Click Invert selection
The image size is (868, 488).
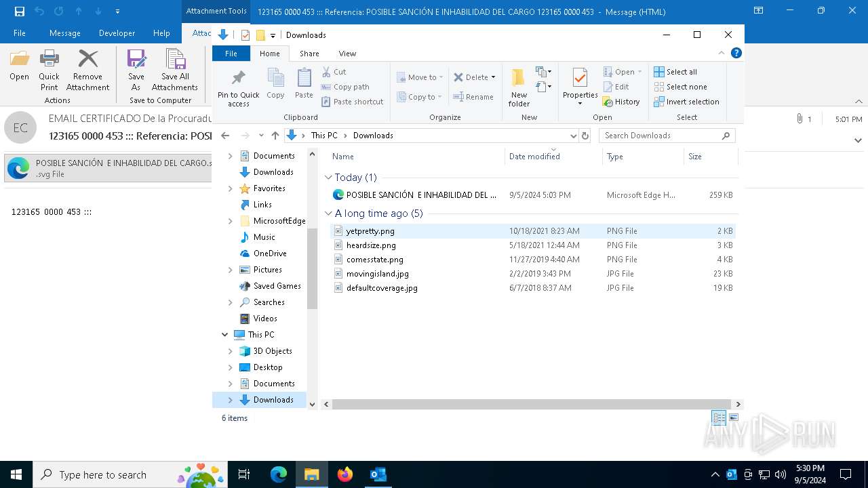pos(686,102)
